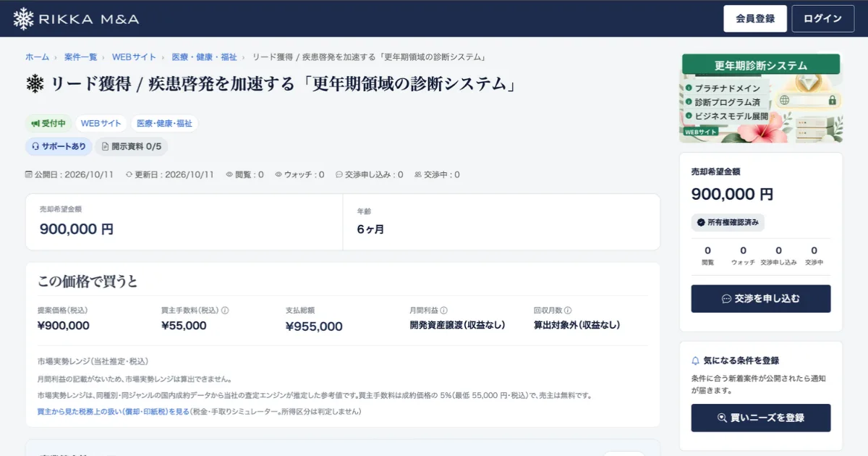Click the 買いニーズを登録 button
The height and width of the screenshot is (456, 868).
click(761, 418)
